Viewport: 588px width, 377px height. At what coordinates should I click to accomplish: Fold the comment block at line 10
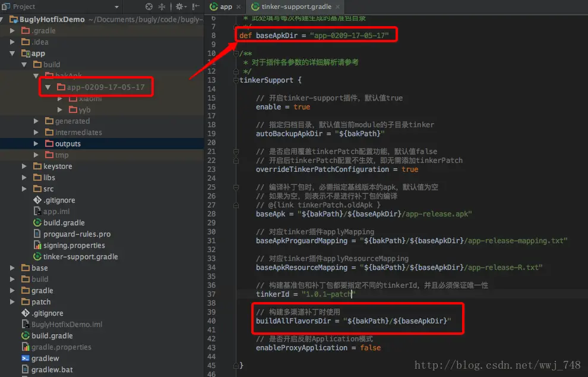point(236,54)
